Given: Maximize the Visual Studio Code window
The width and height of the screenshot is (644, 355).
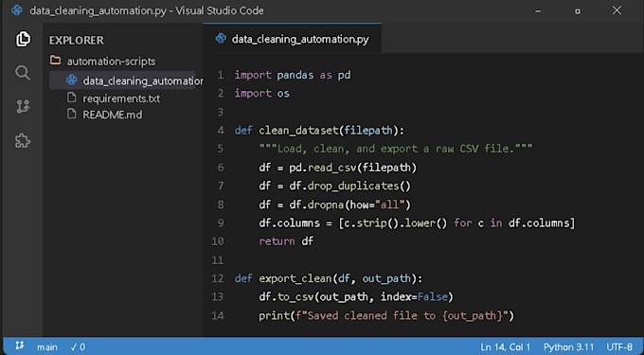Looking at the screenshot, I should [578, 11].
